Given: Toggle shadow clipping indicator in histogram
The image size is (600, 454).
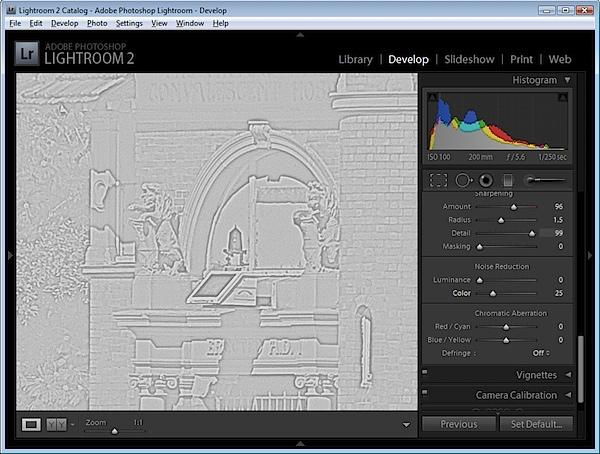Looking at the screenshot, I should point(433,97).
